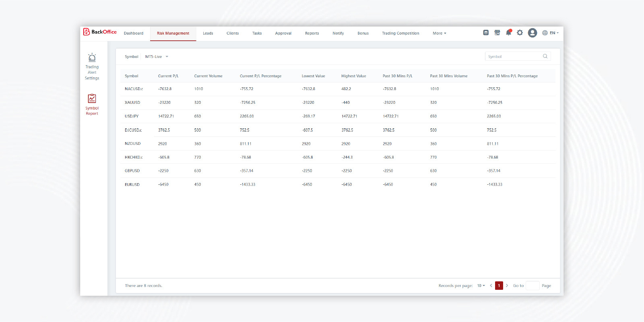The image size is (644, 322).
Task: Click the magnifier icon in Symbol search
Action: coord(545,56)
